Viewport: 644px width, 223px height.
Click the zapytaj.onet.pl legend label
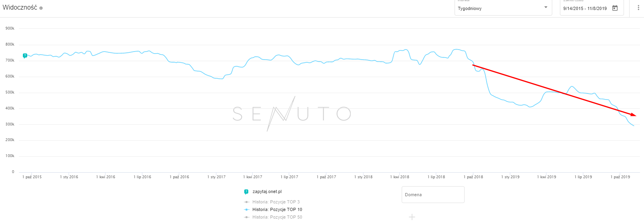(267, 192)
